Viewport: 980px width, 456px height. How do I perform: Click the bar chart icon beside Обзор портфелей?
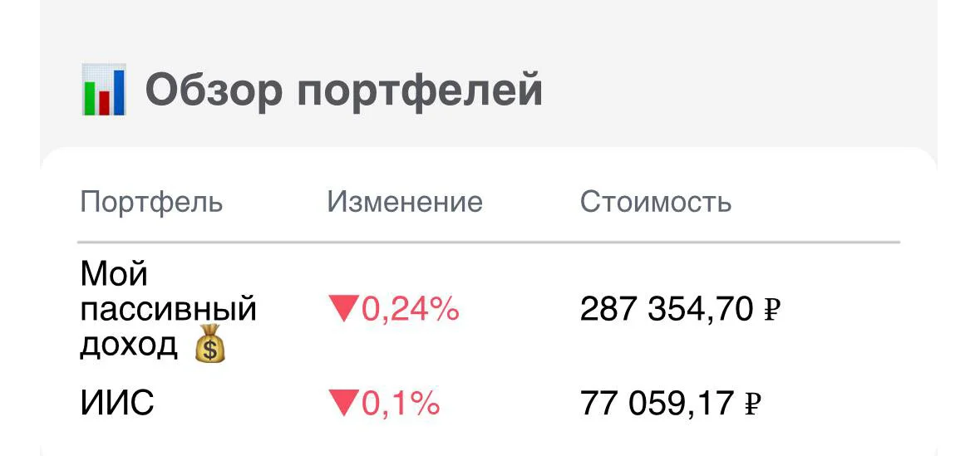coord(104,90)
